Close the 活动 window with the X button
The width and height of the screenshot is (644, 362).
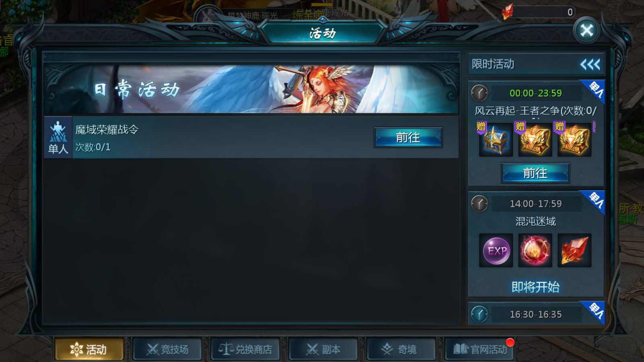(x=586, y=30)
